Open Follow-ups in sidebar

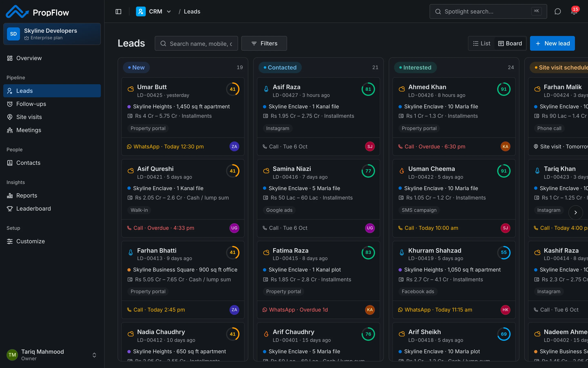pyautogui.click(x=52, y=104)
